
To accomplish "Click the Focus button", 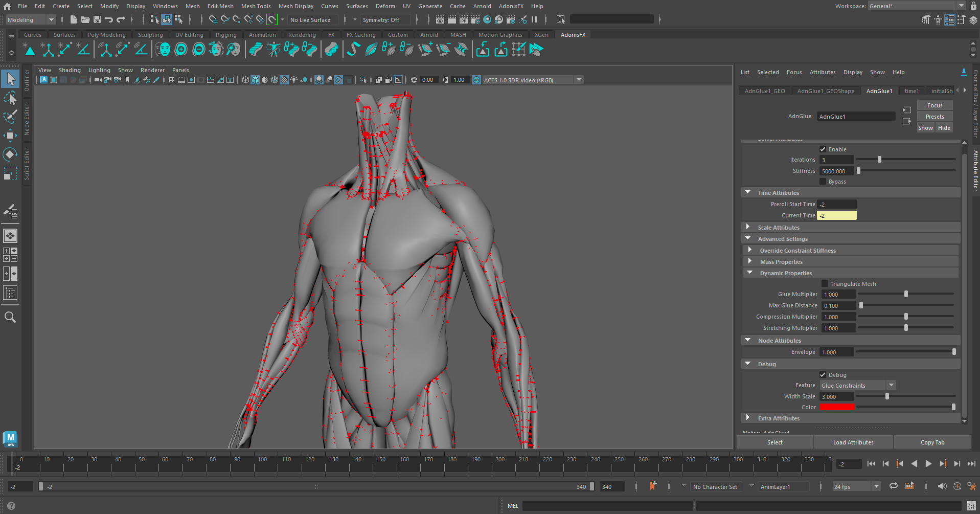I will pos(935,105).
